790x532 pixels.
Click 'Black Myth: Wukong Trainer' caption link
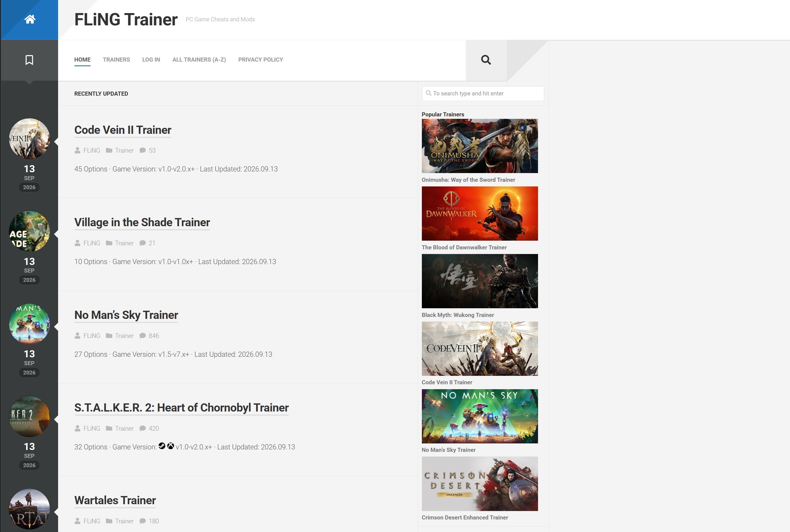[x=458, y=315]
